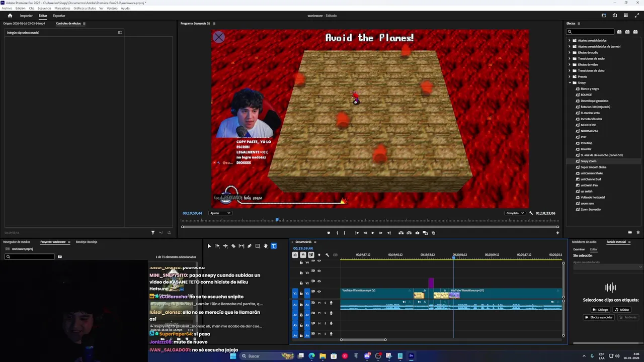Click the Program monitor playhead marker
Image resolution: width=644 pixels, height=362 pixels.
tap(277, 220)
